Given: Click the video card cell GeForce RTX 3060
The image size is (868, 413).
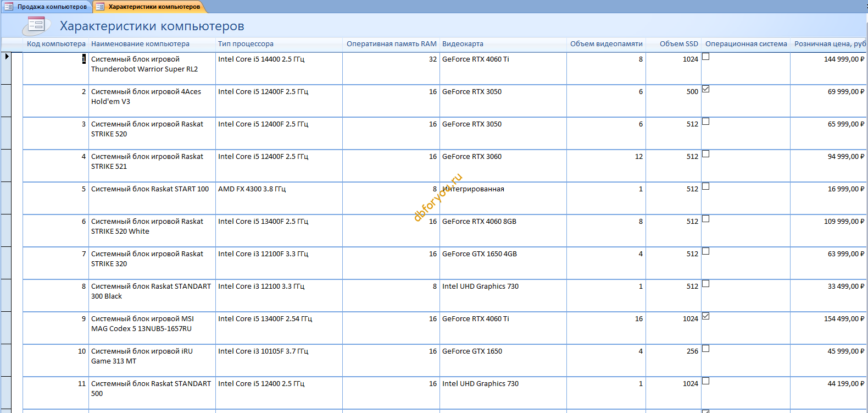Looking at the screenshot, I should (x=503, y=166).
